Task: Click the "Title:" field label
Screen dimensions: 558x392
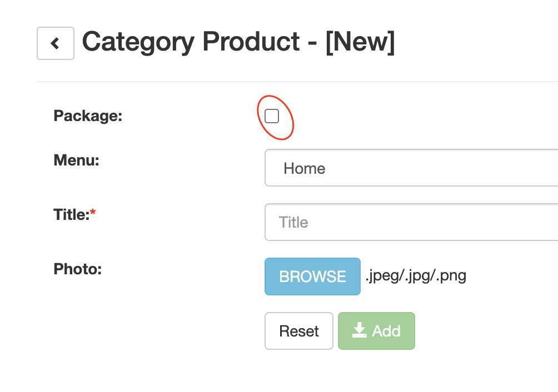Action: [71, 214]
